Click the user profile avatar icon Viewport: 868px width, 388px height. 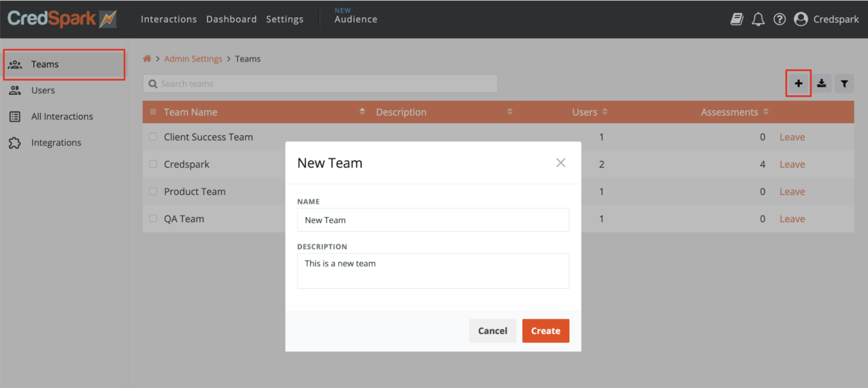point(801,19)
